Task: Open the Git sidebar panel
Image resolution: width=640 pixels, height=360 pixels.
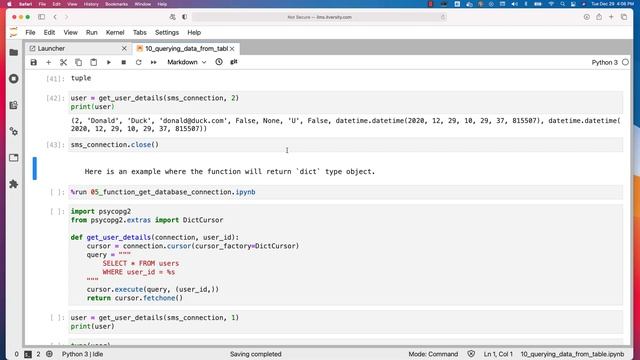Action: tap(13, 105)
